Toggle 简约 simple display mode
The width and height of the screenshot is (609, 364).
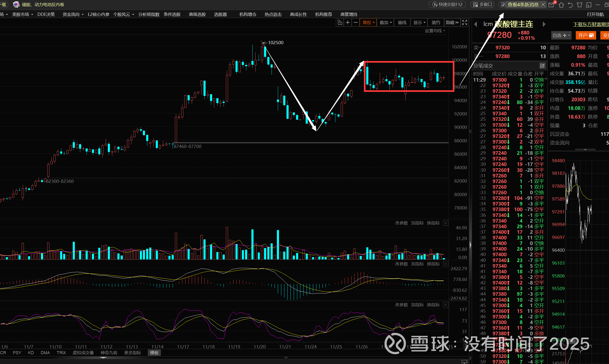(x=436, y=23)
